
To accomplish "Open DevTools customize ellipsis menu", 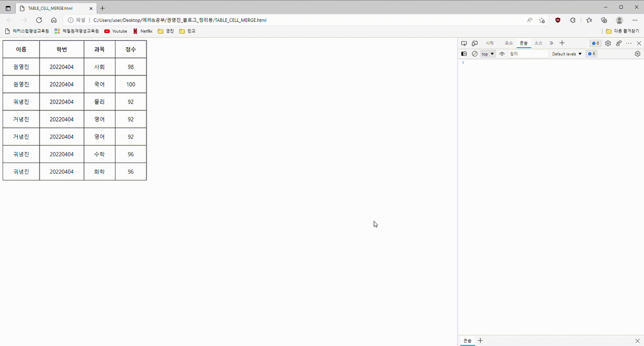I will 629,43.
